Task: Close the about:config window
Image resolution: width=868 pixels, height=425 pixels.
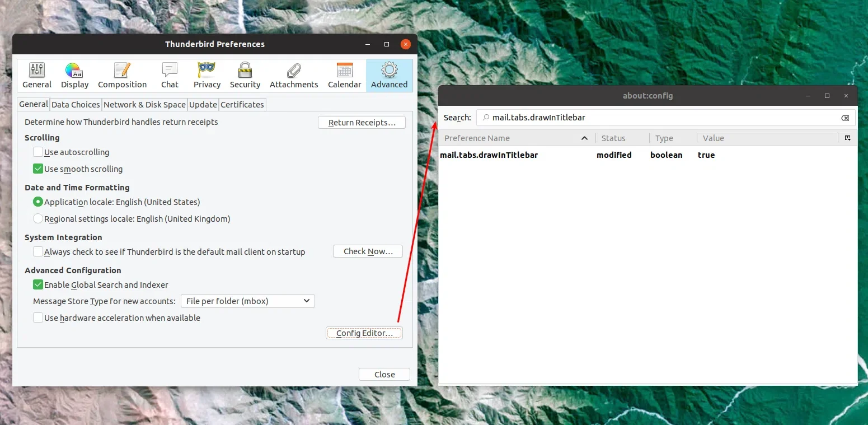Action: point(846,96)
